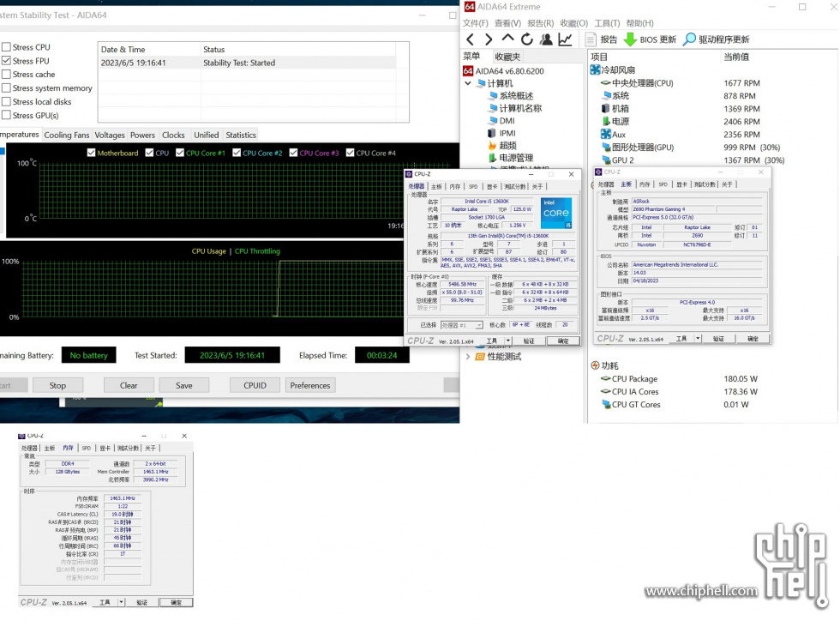Open 工具 dropdown arrow in memory CPU-Z window
Image resolution: width=840 pixels, height=621 pixels.
point(121,602)
